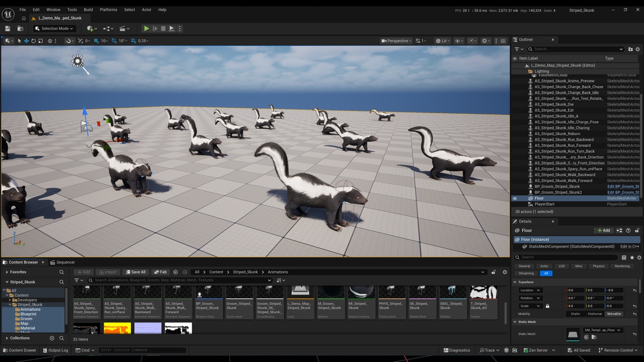Click the Eject playback button

click(x=172, y=29)
